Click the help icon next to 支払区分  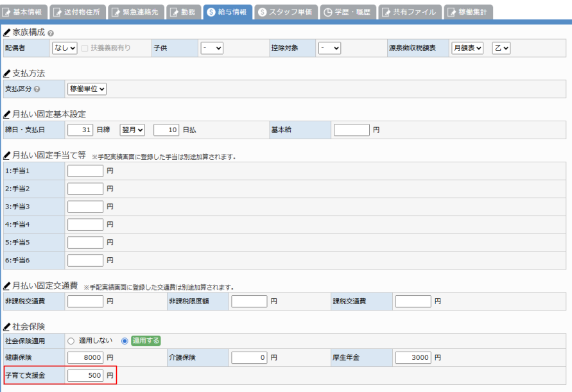tap(37, 89)
